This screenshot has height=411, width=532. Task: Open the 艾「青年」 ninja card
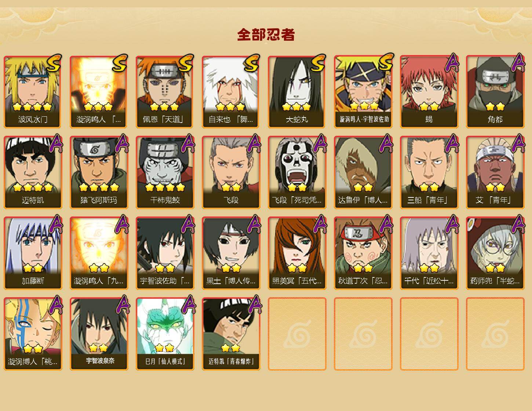[495, 172]
